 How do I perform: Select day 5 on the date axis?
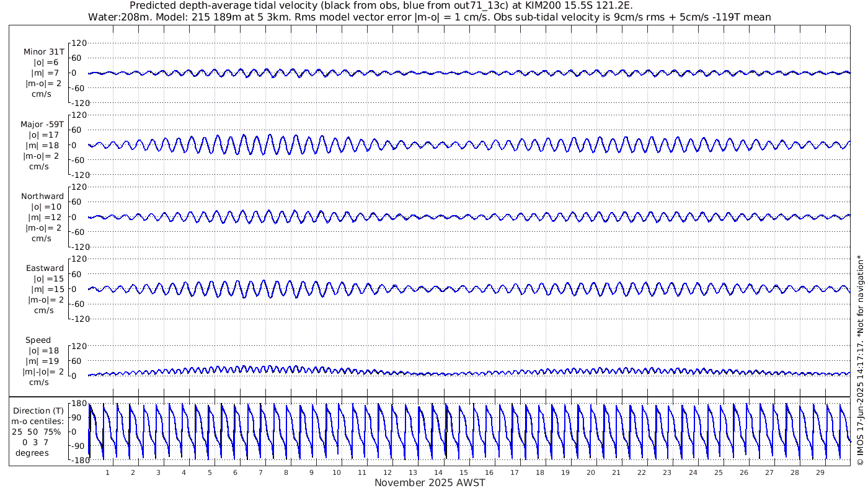(x=210, y=472)
